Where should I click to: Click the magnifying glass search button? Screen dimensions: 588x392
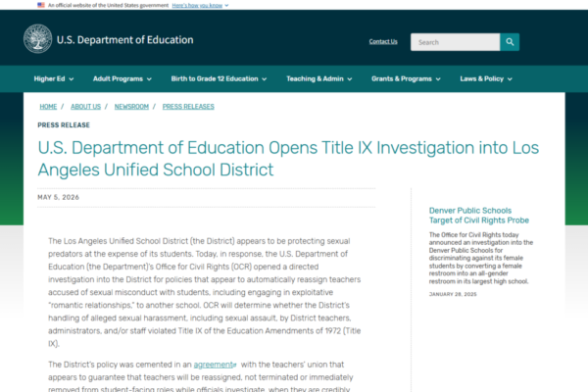[x=510, y=42]
